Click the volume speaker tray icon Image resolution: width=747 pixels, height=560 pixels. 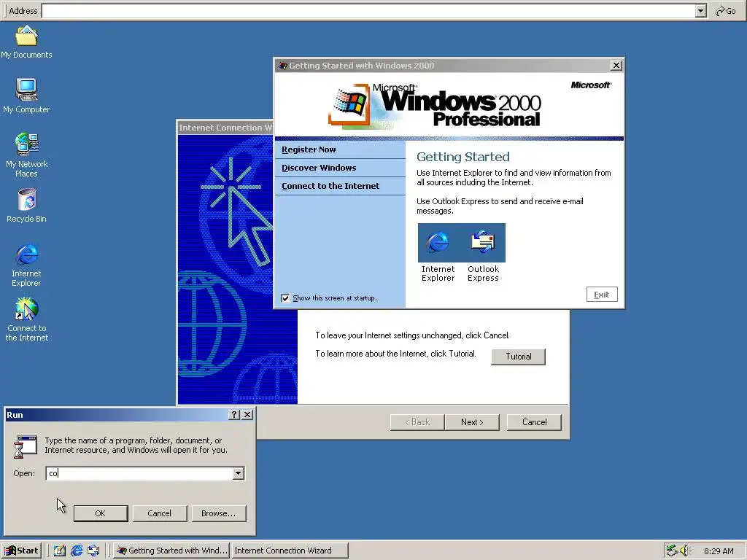684,551
